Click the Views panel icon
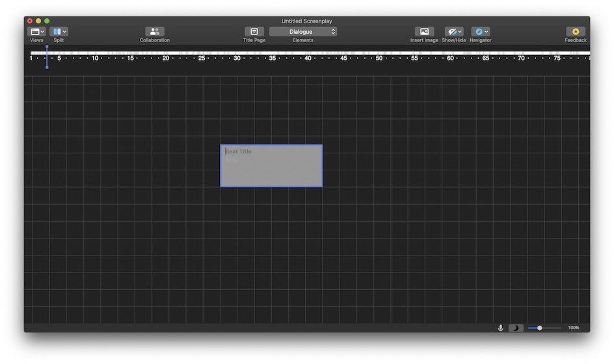The image size is (614, 364). [x=34, y=31]
